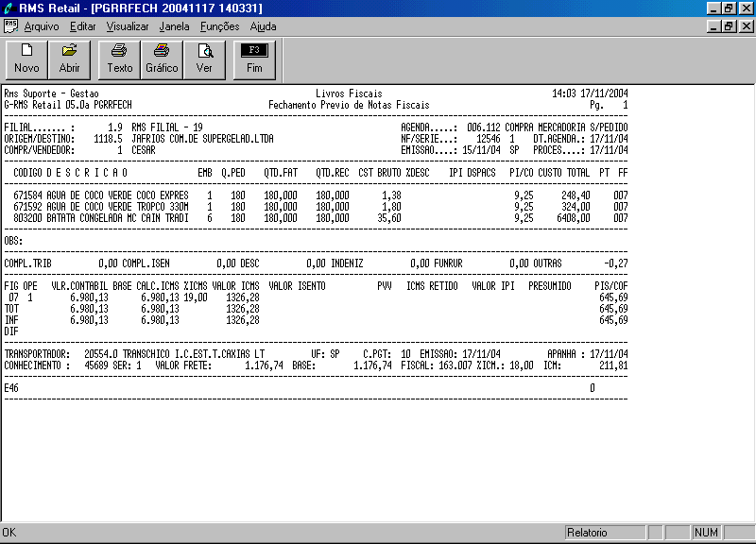756x544 pixels.
Task: Minimize the inner PGRRFECH document window
Action: [713, 26]
